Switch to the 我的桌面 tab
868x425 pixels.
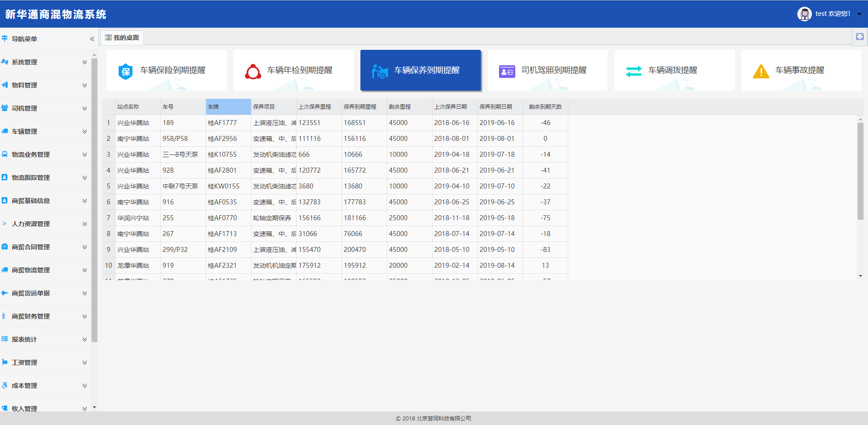(122, 38)
